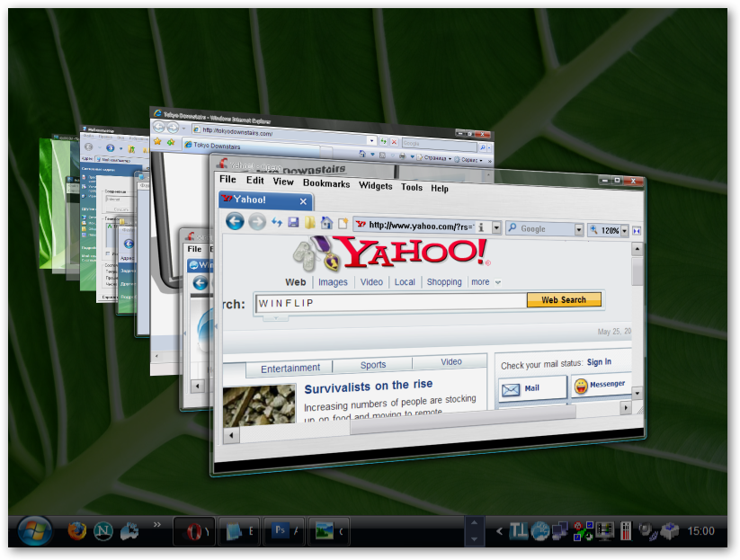Open the Tools menu in Opera
Image resolution: width=740 pixels, height=560 pixels.
tap(412, 187)
